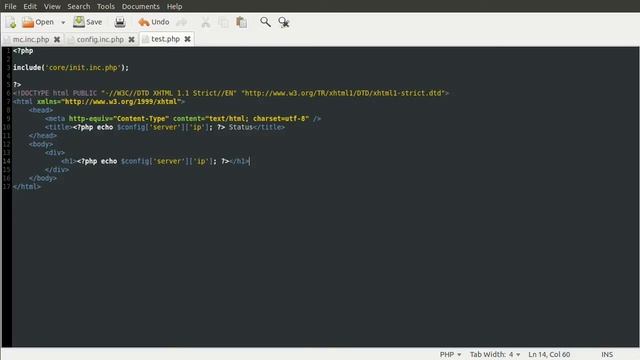640x360 pixels.
Task: Click the title line containing Status
Action: pyautogui.click(x=165, y=127)
